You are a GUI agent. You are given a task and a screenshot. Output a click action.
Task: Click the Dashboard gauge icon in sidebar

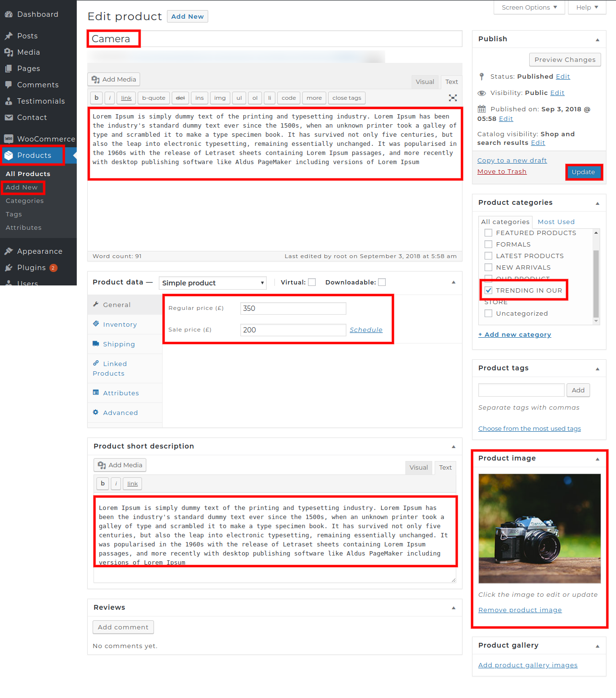[x=9, y=14]
